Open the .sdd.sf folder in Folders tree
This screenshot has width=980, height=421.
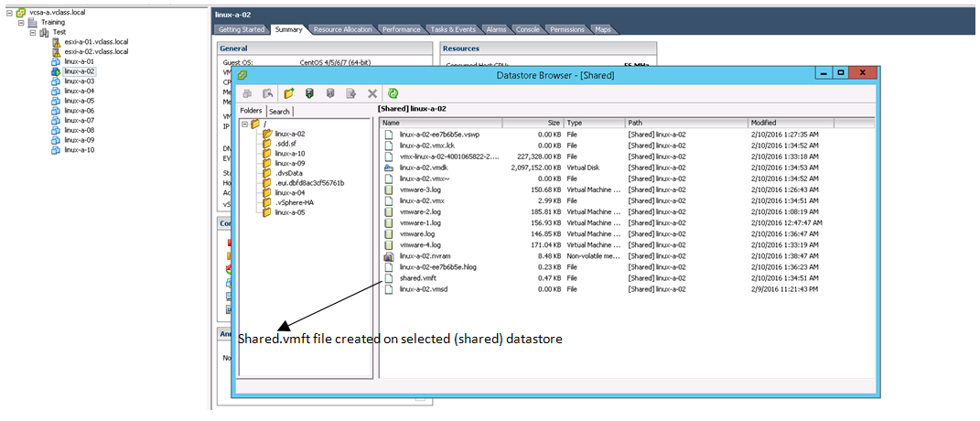pyautogui.click(x=287, y=144)
